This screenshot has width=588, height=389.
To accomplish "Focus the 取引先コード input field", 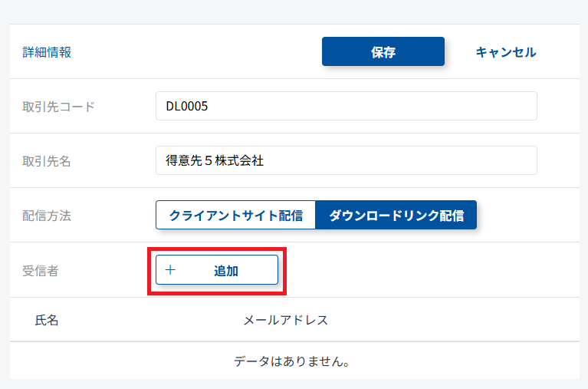I will (x=346, y=106).
